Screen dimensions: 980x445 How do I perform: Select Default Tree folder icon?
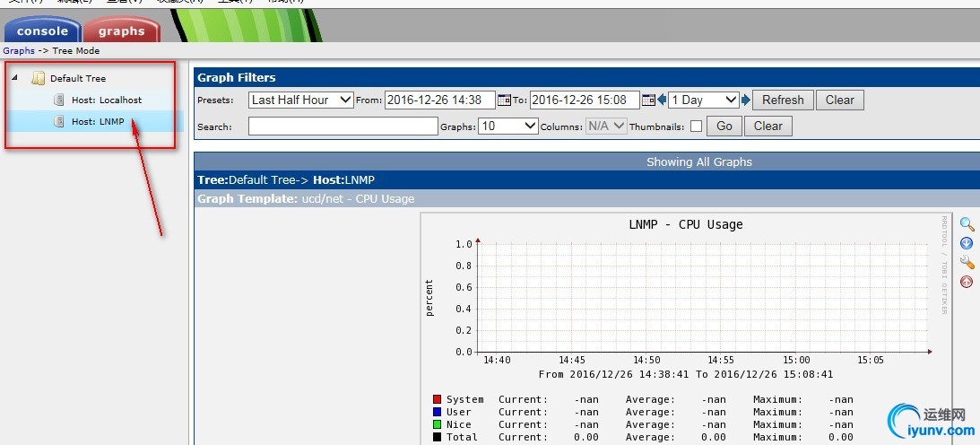point(39,78)
